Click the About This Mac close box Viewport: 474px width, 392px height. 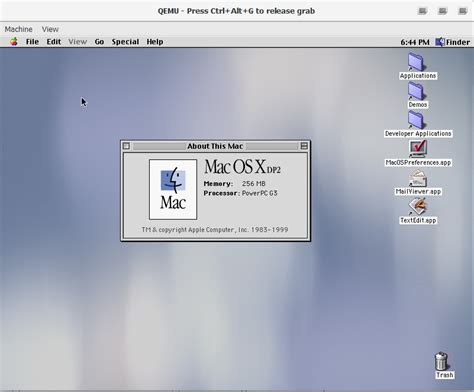[x=126, y=146]
